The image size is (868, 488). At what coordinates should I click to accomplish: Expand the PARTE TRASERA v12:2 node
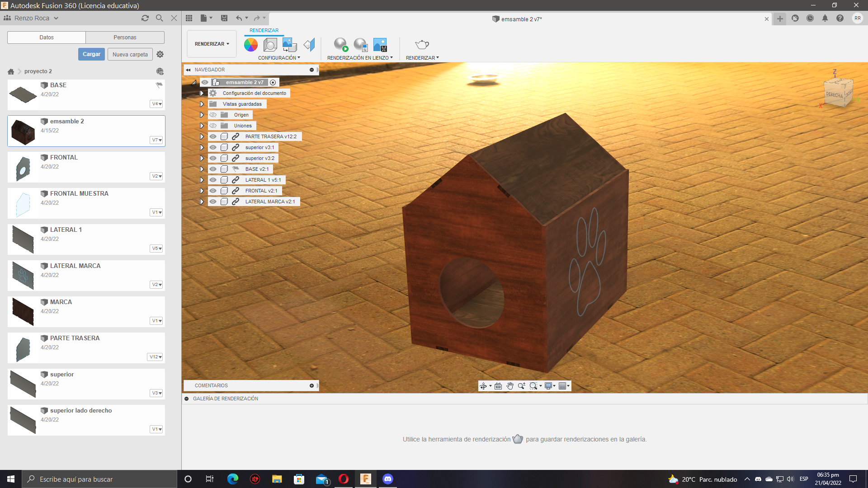point(202,136)
